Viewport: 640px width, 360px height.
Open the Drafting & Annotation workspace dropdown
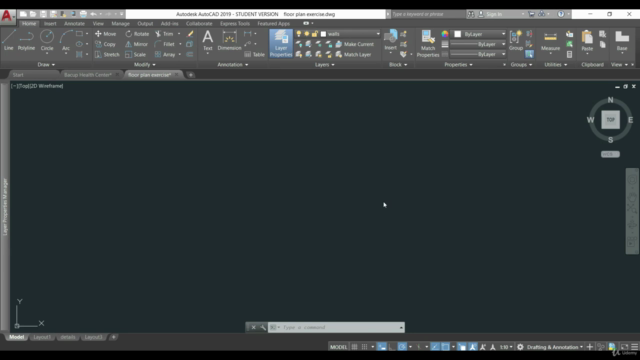[554, 347]
